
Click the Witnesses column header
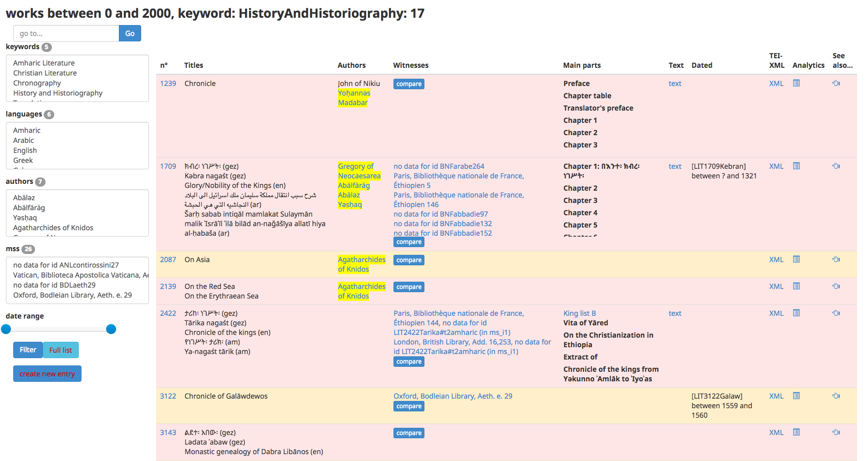(x=411, y=65)
